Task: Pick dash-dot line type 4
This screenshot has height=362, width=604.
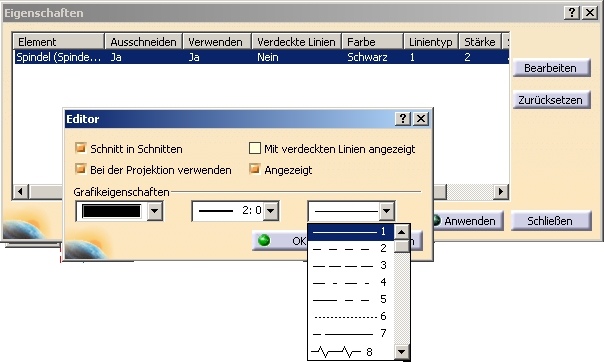Action: tap(351, 283)
